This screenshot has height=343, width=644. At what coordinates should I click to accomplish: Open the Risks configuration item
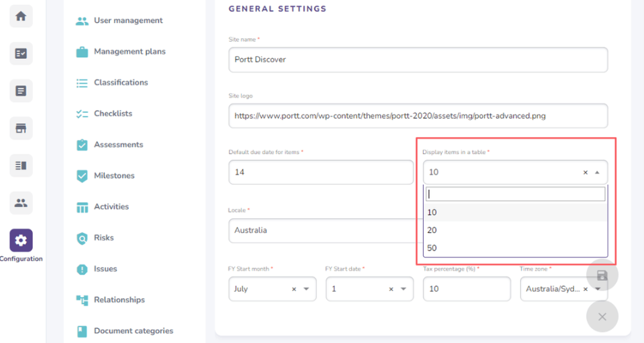104,238
